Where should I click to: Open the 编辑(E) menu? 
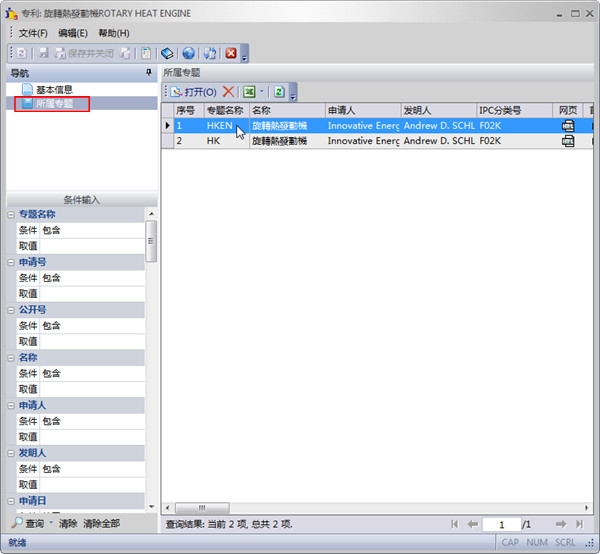[73, 33]
